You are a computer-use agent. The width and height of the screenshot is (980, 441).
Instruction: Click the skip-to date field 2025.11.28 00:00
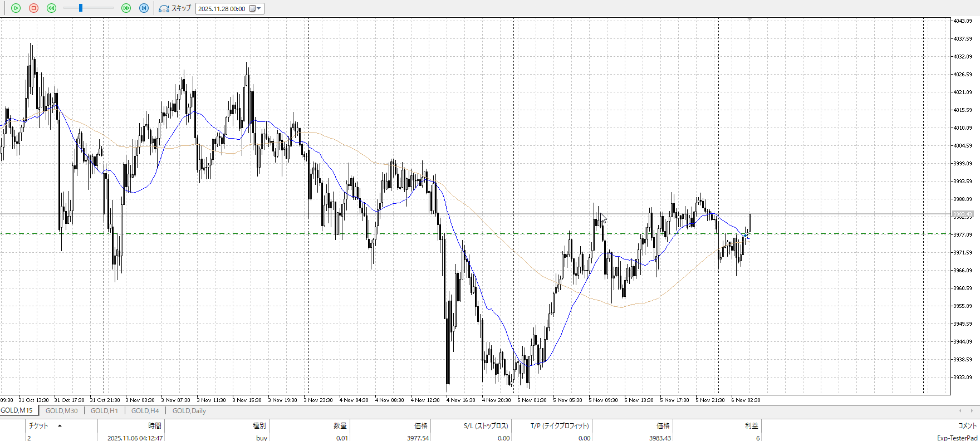pos(222,9)
